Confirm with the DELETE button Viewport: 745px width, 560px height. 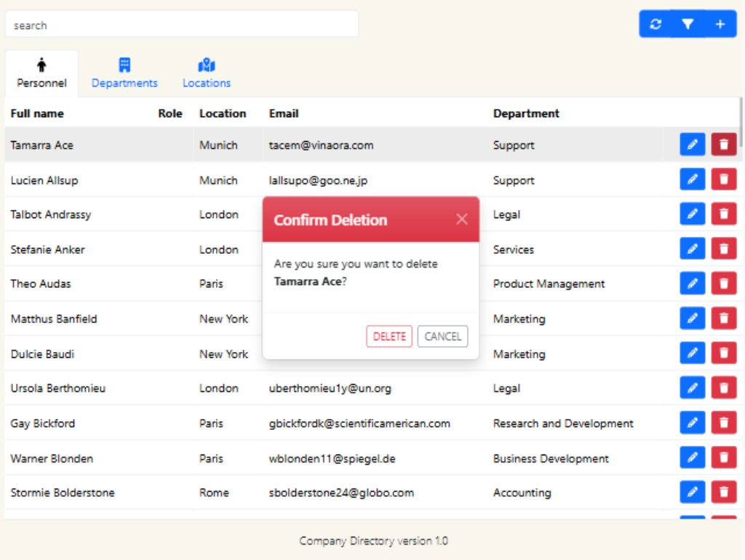[x=389, y=336]
